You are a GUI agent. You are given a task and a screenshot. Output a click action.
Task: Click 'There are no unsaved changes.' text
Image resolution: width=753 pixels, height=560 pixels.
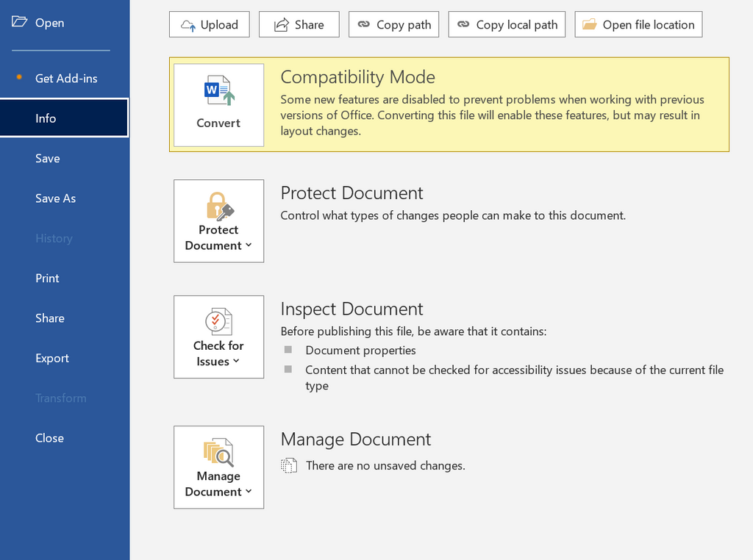tap(385, 465)
